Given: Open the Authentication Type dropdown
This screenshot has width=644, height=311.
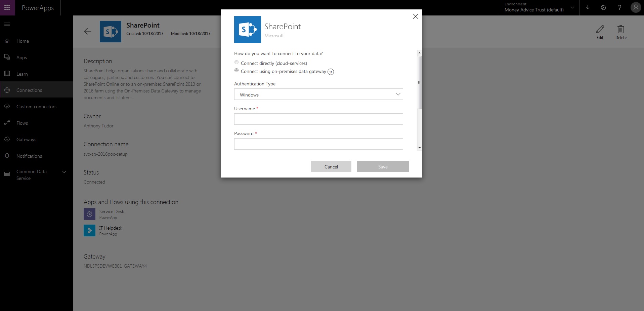Looking at the screenshot, I should (x=318, y=94).
